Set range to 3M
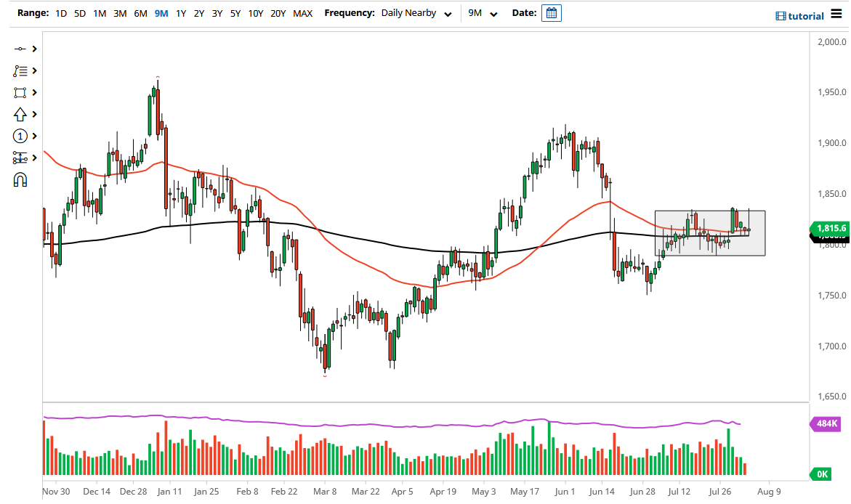The image size is (851, 504). (120, 13)
